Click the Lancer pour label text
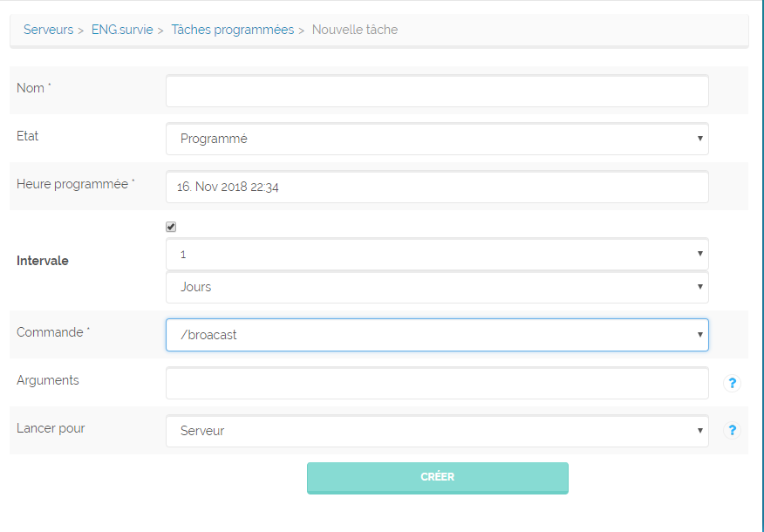The height and width of the screenshot is (532, 764). tap(51, 428)
